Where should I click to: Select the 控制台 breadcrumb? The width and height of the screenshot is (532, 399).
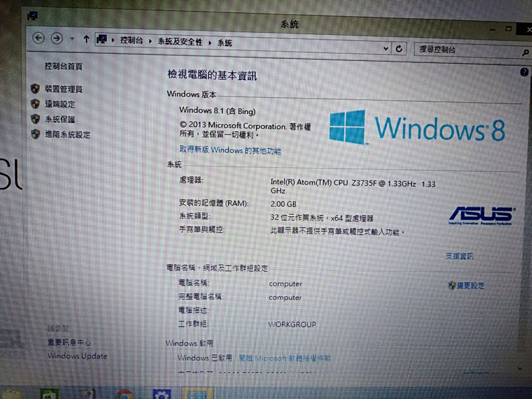click(x=131, y=40)
